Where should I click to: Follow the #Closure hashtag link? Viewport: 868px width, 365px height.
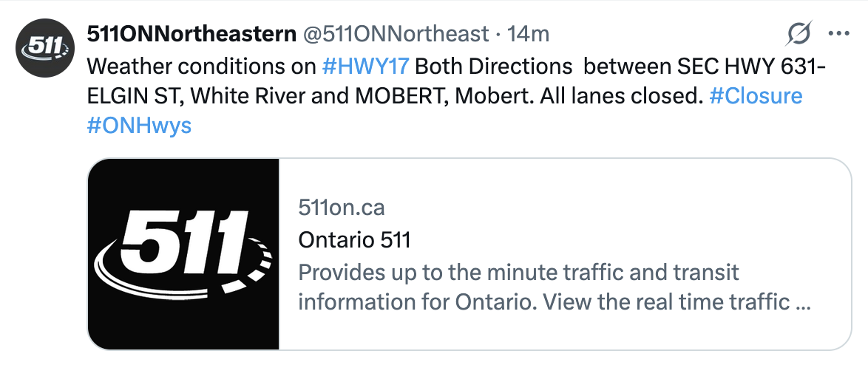click(755, 96)
